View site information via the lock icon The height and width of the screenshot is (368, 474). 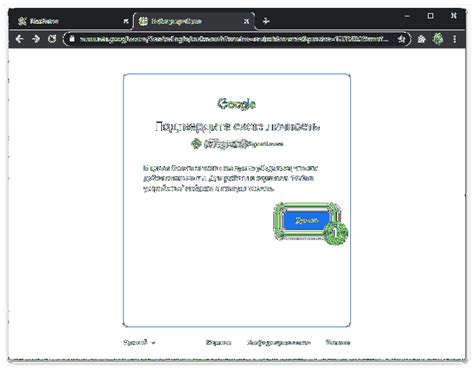pos(72,39)
